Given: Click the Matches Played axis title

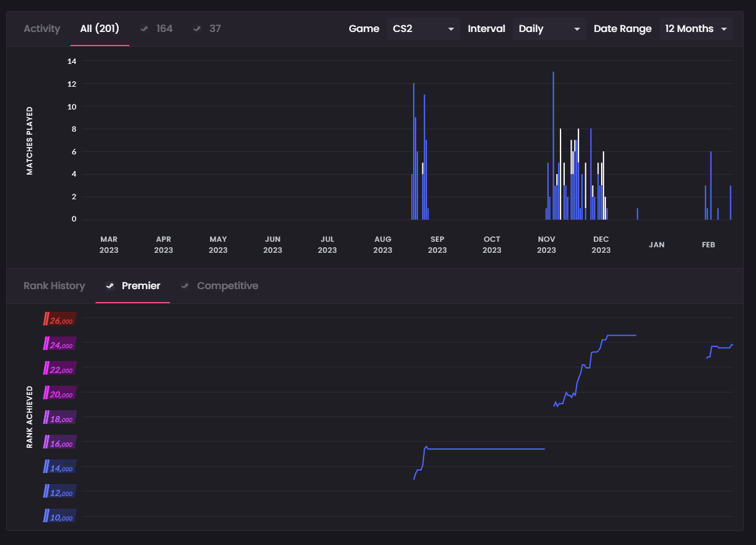Looking at the screenshot, I should pyautogui.click(x=30, y=141).
